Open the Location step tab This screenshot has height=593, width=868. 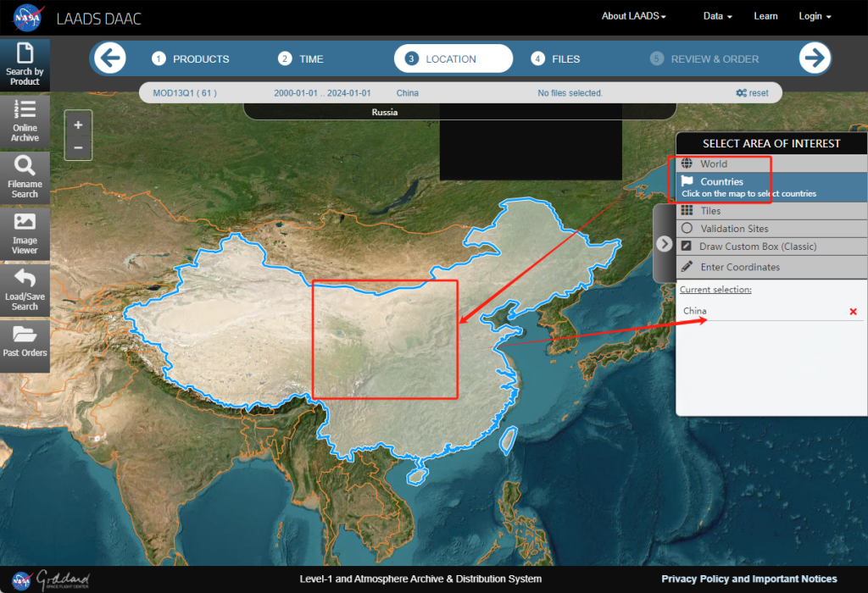point(453,58)
